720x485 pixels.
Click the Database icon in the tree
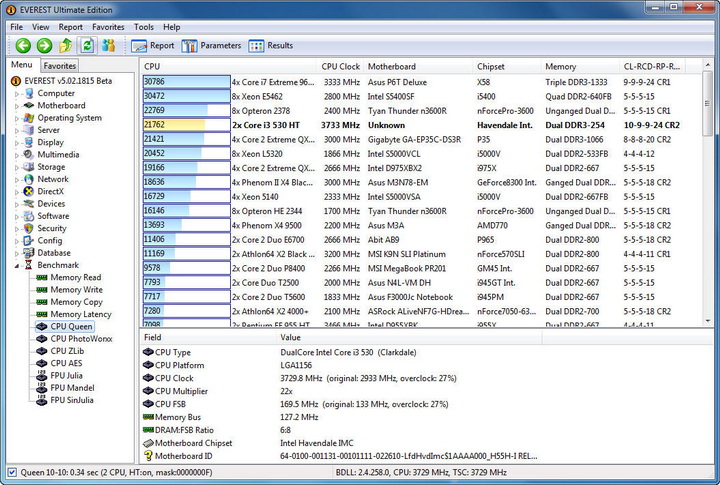(29, 253)
